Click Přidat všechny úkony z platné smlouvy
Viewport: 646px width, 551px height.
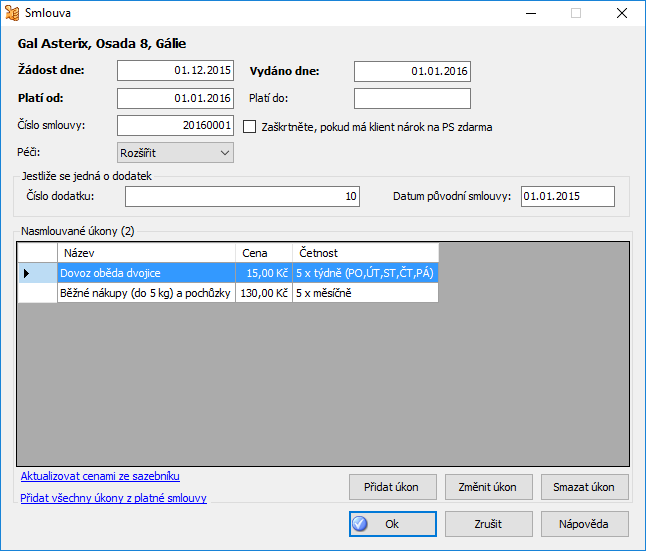pyautogui.click(x=113, y=498)
